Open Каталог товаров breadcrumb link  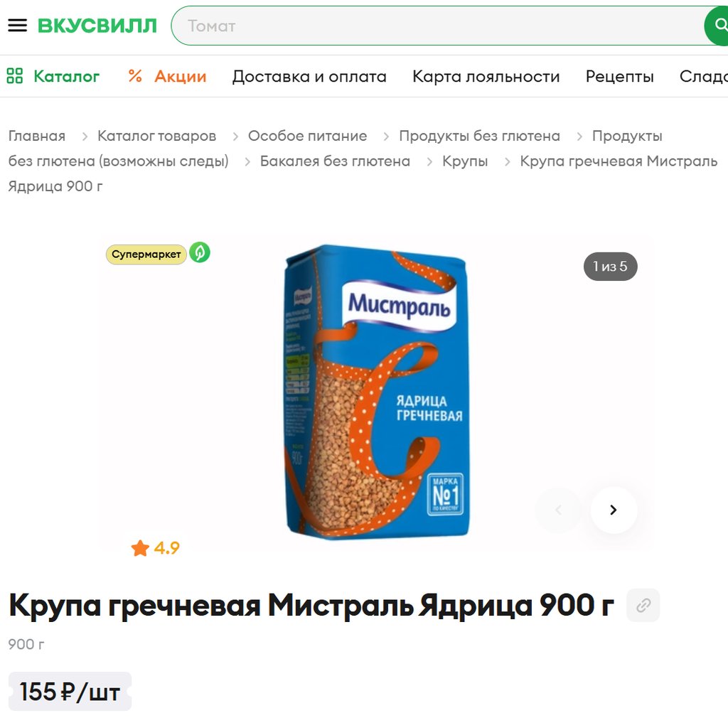tap(157, 136)
